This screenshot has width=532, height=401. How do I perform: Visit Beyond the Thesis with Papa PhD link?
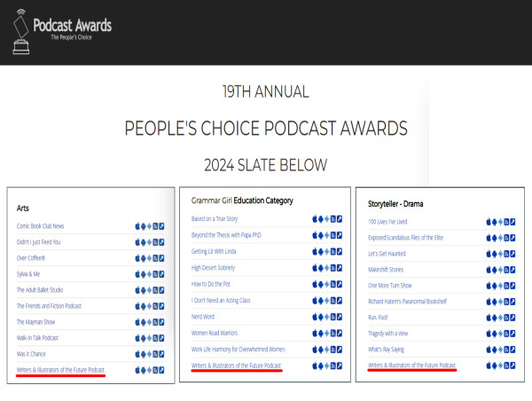click(226, 235)
